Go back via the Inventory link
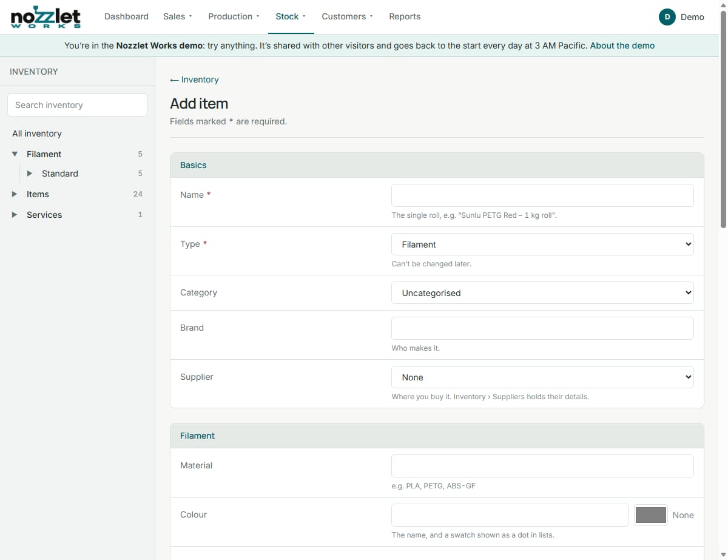Viewport: 728px width, 560px height. pyautogui.click(x=194, y=79)
